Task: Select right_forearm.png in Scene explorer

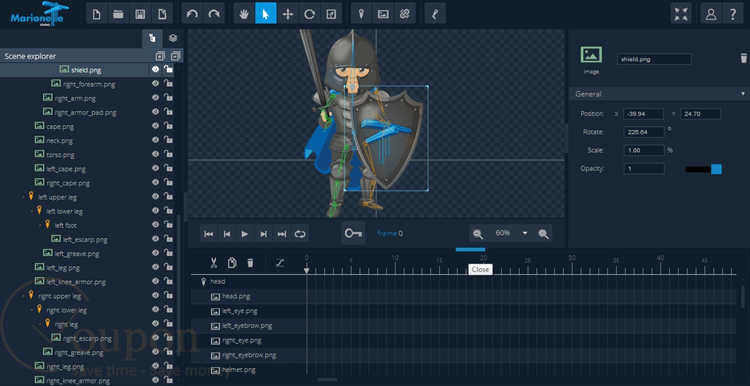Action: coord(89,84)
